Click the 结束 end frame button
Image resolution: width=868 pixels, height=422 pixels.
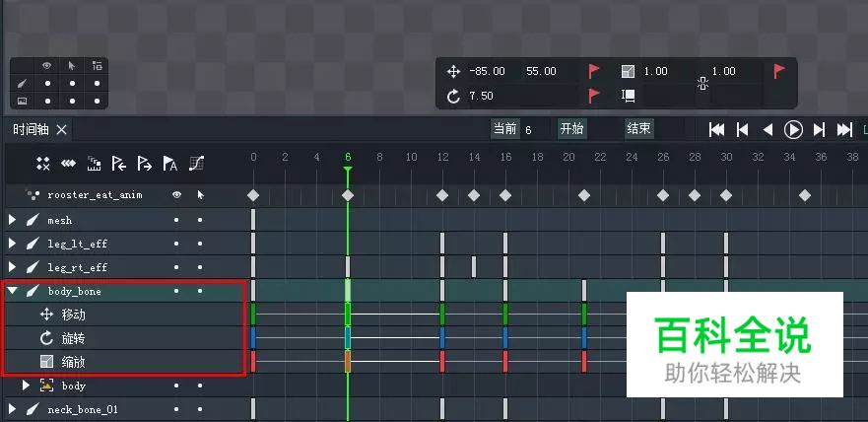click(638, 129)
